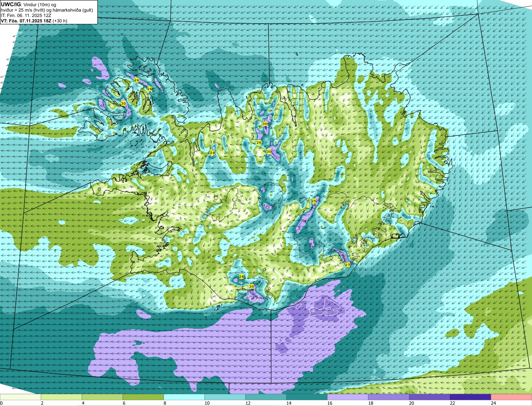Pick the 8–10 m/s pale cyan colorbar swatch

pos(185,397)
